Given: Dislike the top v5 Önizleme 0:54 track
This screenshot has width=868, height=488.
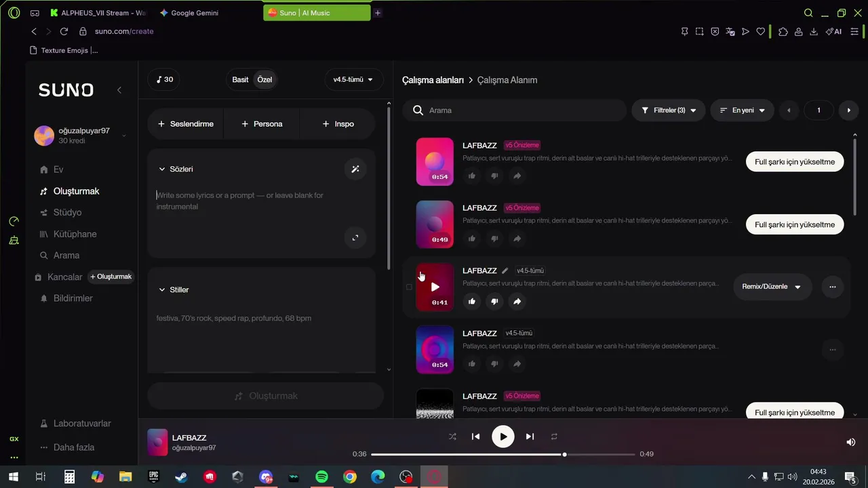Looking at the screenshot, I should 494,176.
